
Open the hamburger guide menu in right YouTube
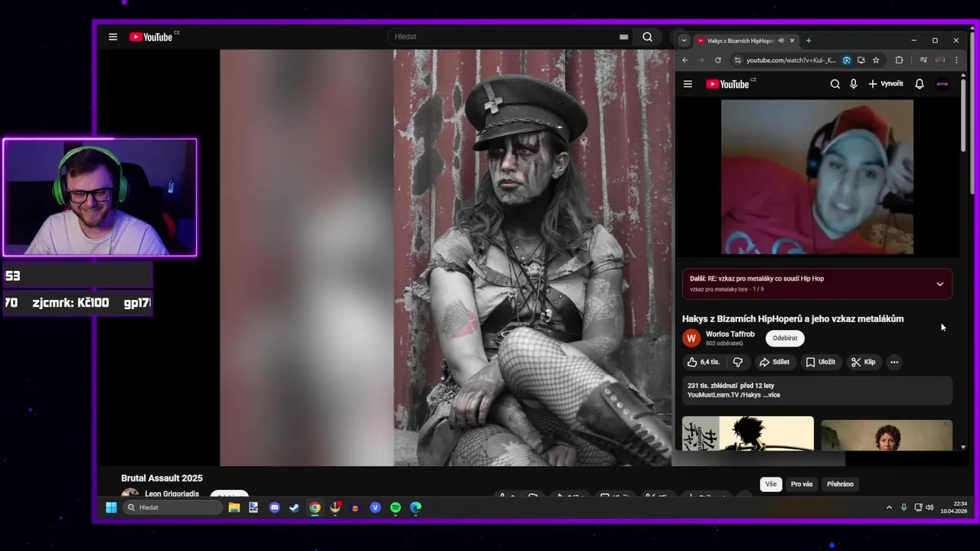click(x=688, y=84)
